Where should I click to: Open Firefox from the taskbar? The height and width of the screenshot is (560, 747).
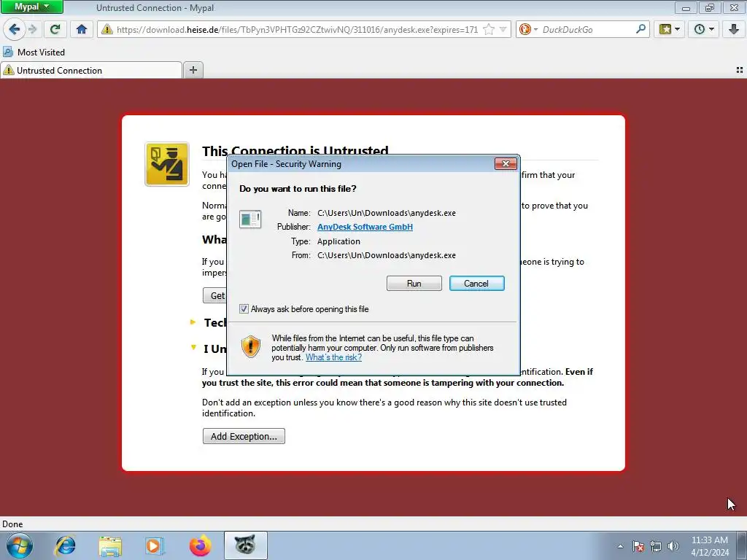(200, 545)
